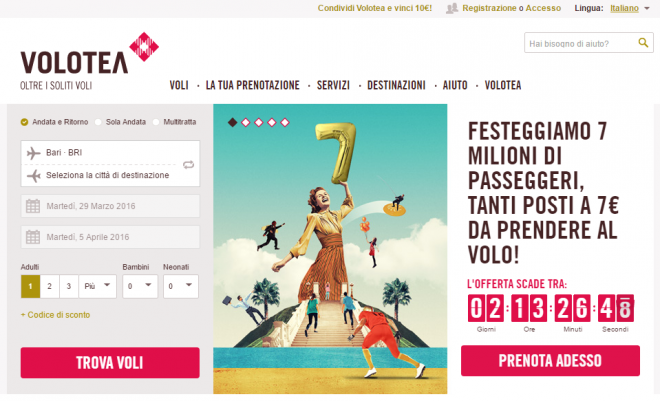Viewport: 660px width, 401px height.
Task: Open calendar icon for 5 Aprile date
Action: [33, 237]
